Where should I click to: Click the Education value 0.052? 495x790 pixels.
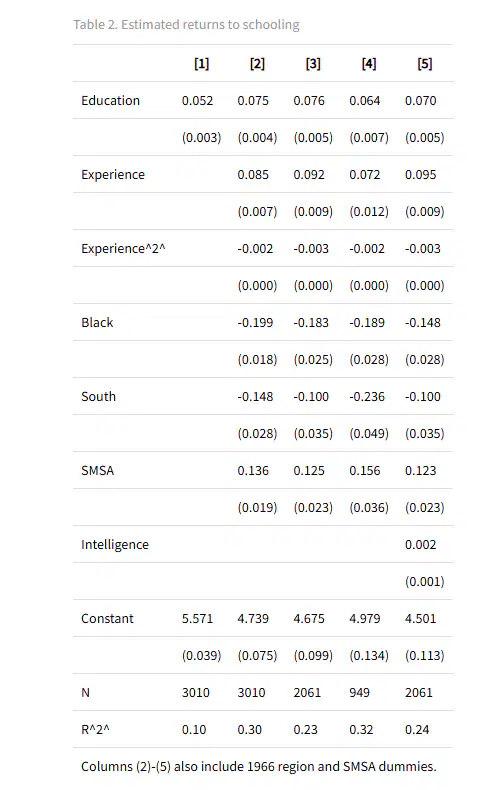pos(198,100)
